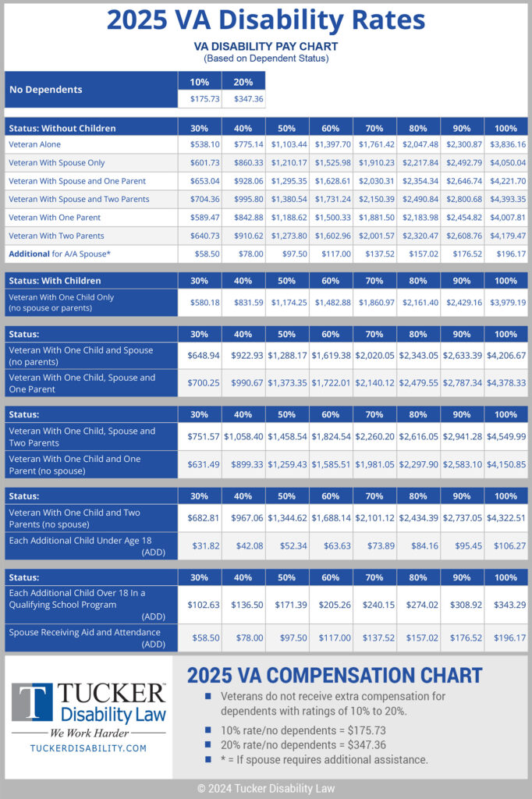
Task: Click the 20% column header above $347.36
Action: coord(243,81)
